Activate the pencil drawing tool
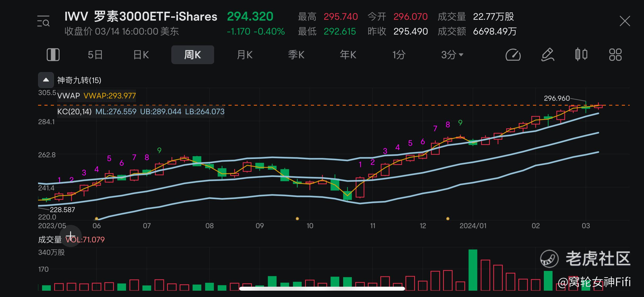Image resolution: width=644 pixels, height=297 pixels. click(x=548, y=55)
